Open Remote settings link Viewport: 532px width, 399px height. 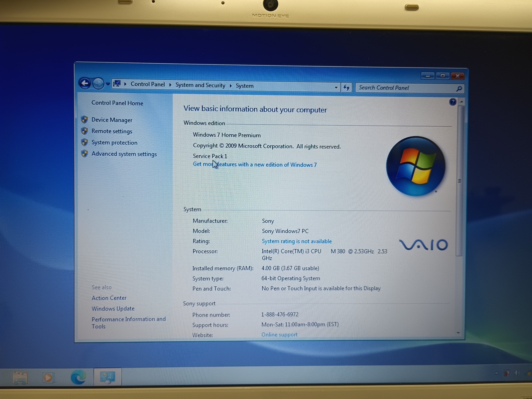pos(112,131)
